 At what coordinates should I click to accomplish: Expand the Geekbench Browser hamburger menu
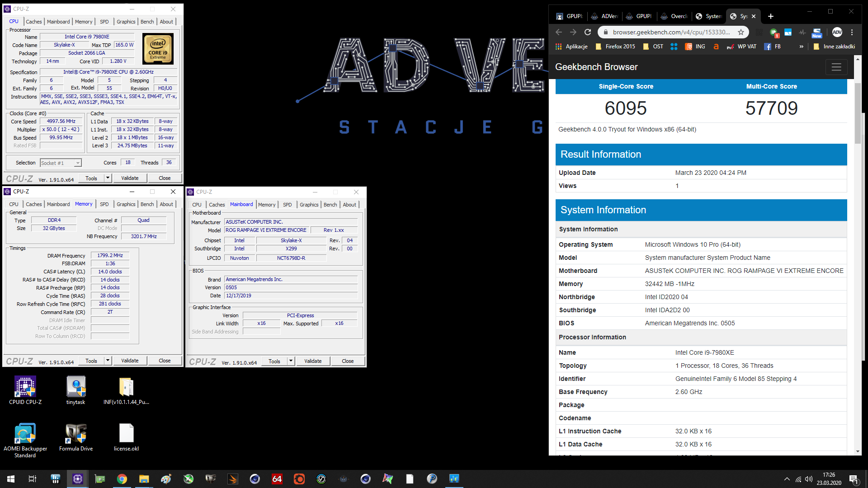(x=836, y=67)
